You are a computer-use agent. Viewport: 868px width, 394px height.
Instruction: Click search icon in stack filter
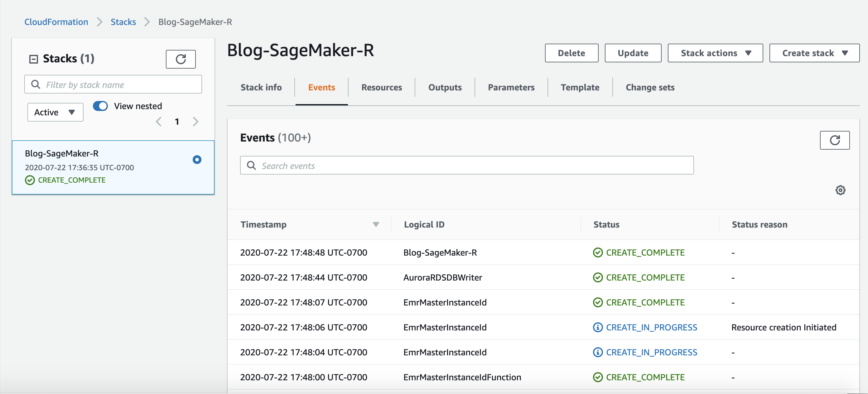(x=36, y=84)
